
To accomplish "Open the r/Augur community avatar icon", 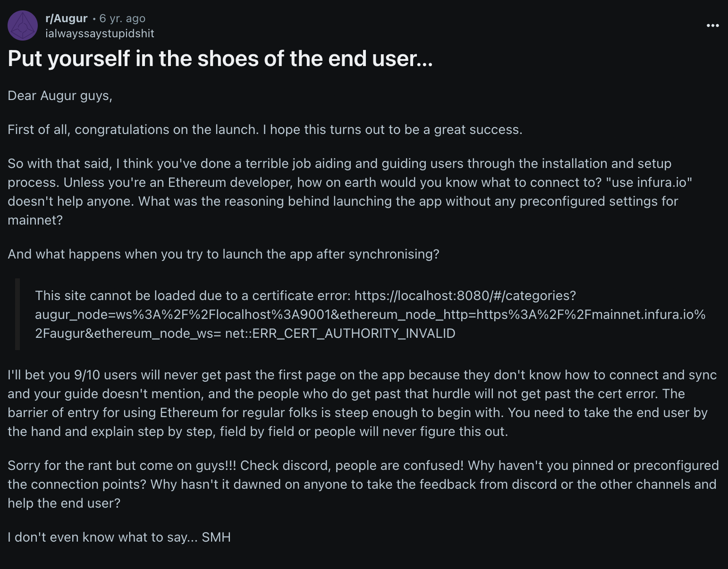I will [23, 25].
